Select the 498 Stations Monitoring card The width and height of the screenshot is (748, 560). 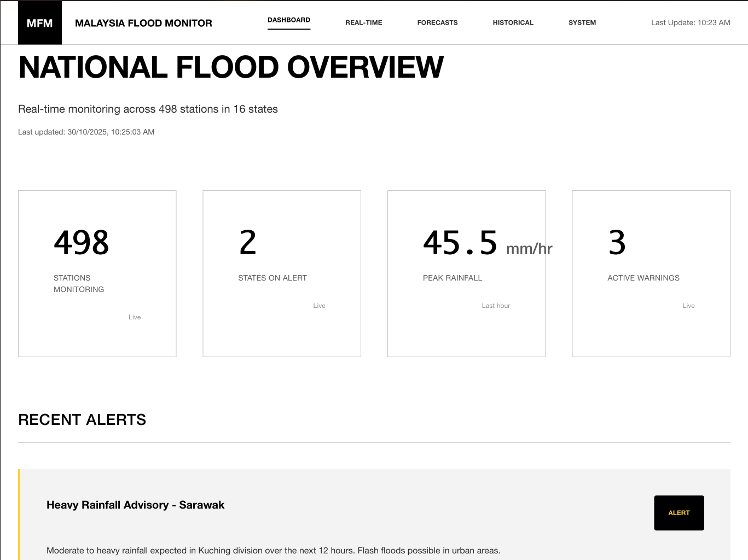97,273
